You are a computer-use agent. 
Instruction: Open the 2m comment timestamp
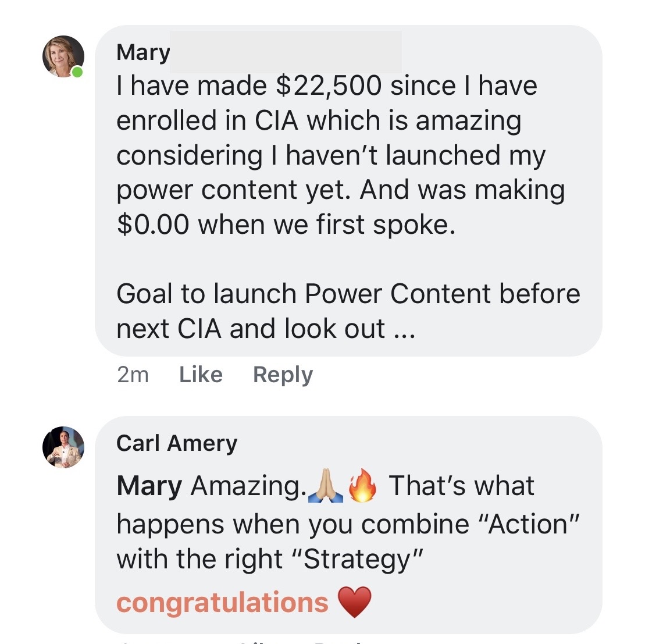pos(133,375)
